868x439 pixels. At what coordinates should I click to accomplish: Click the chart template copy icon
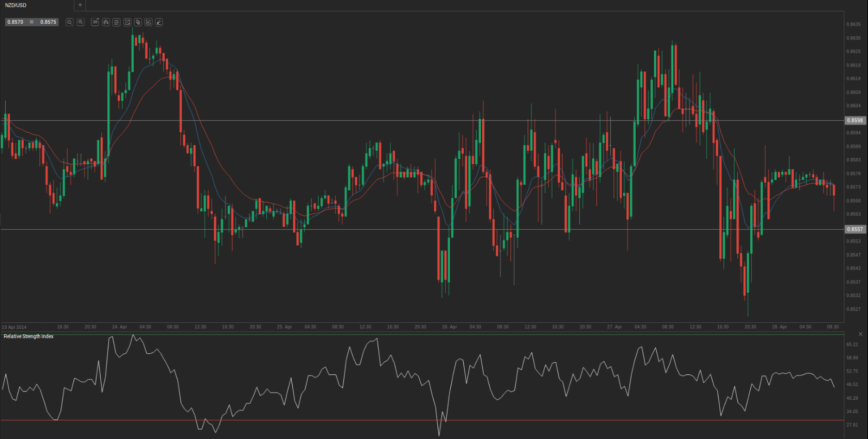pos(138,22)
